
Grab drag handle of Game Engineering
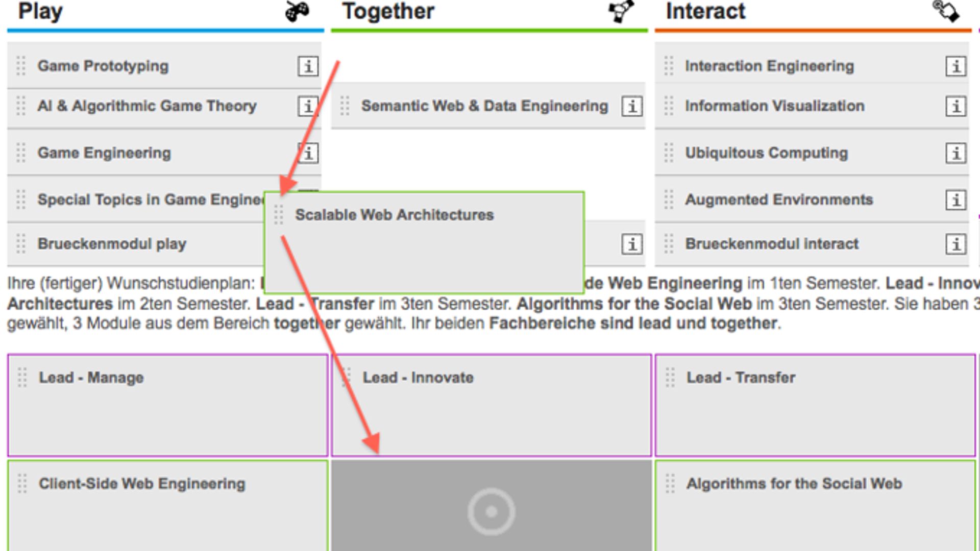coord(21,153)
